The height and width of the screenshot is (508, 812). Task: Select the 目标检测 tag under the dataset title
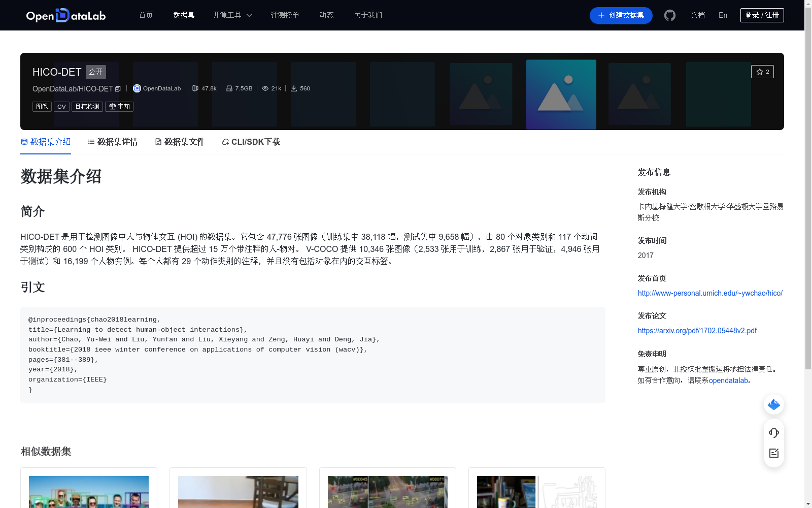[87, 106]
